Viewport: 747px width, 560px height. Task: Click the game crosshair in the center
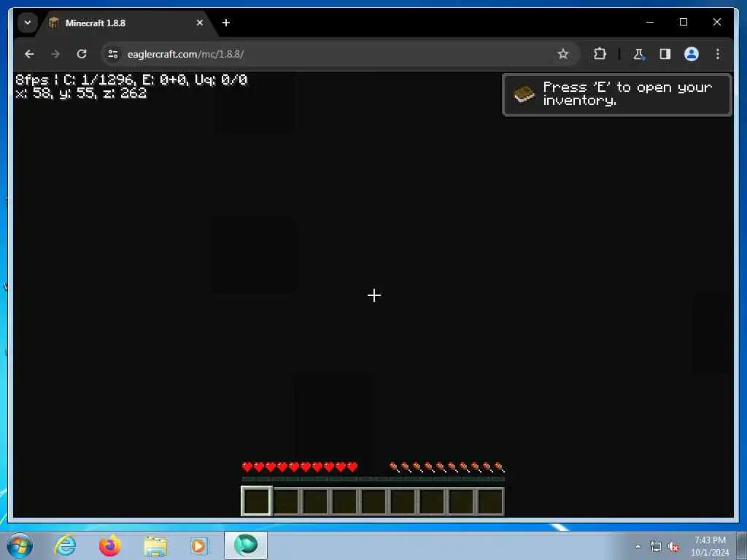[374, 295]
